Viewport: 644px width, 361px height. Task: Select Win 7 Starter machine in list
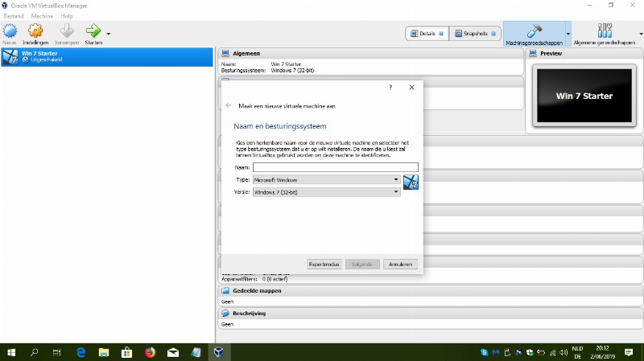pos(107,56)
